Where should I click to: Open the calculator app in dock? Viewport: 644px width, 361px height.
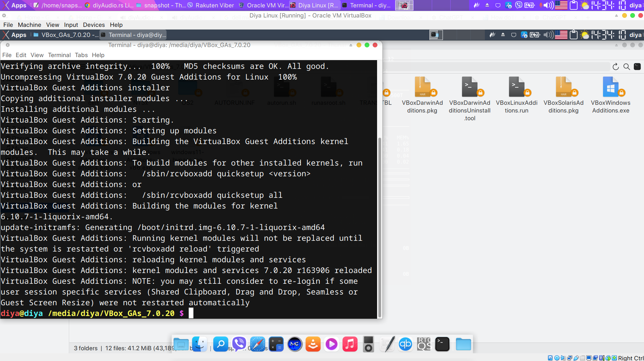point(276,344)
